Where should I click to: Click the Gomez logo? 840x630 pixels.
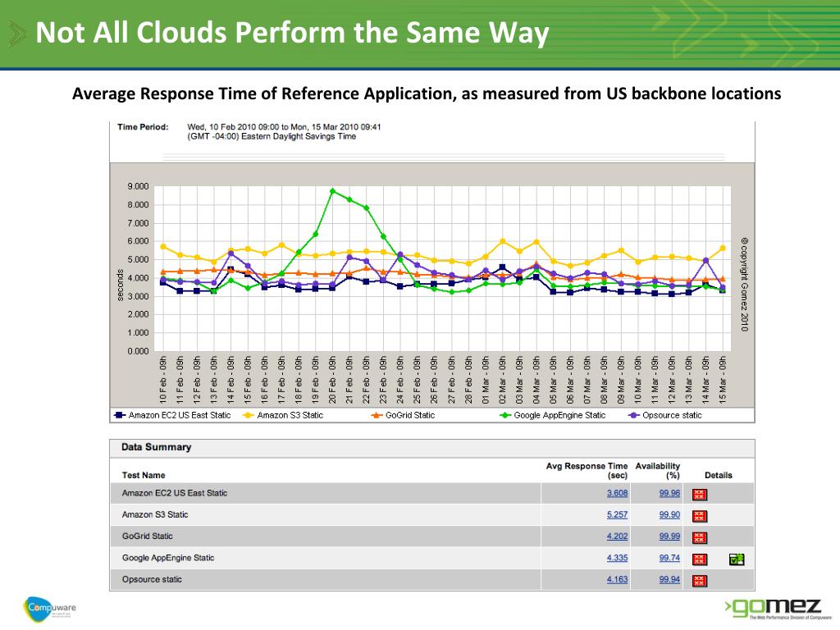point(778,609)
